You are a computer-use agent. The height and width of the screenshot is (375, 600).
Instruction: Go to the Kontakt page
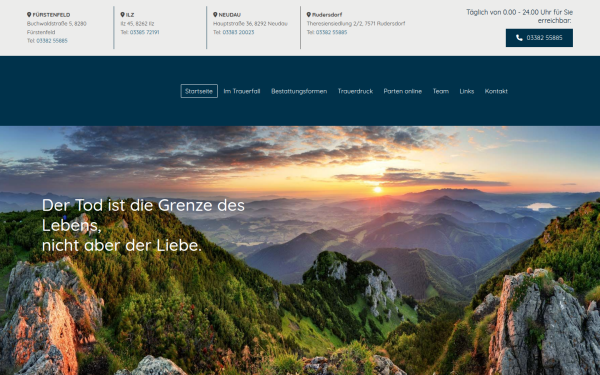pos(496,91)
